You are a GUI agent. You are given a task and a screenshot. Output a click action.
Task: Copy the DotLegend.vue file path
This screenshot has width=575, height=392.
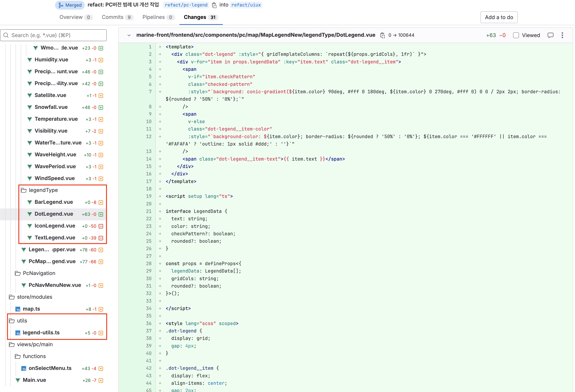(x=383, y=35)
